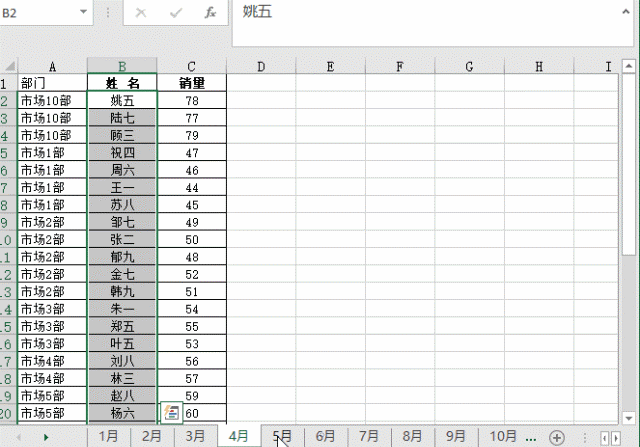Click inside the Name Box showing B2
The height and width of the screenshot is (447, 640).
38,13
